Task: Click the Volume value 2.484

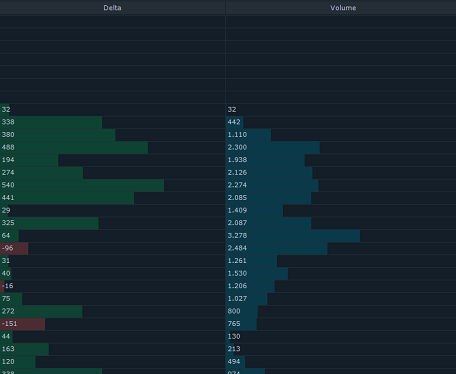Action: click(237, 248)
